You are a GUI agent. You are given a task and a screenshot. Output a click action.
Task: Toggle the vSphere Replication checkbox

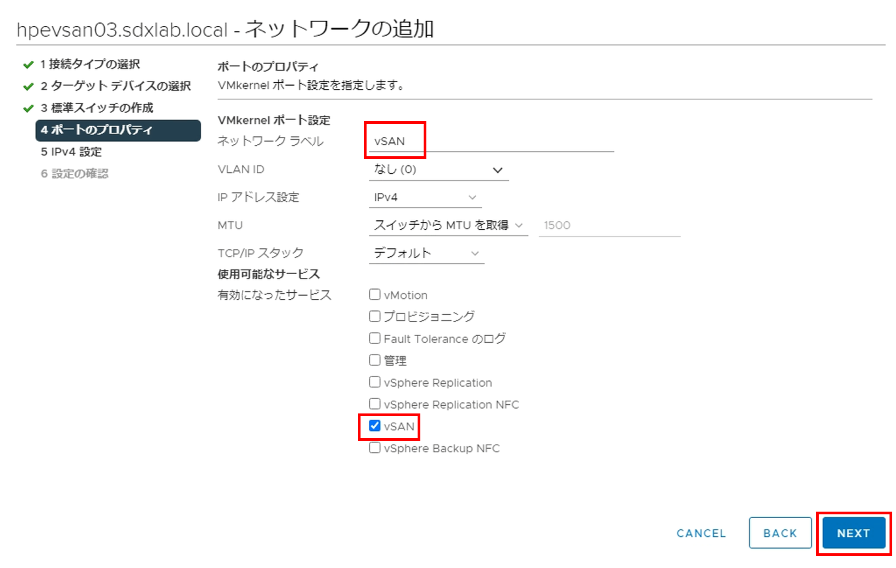click(x=374, y=382)
